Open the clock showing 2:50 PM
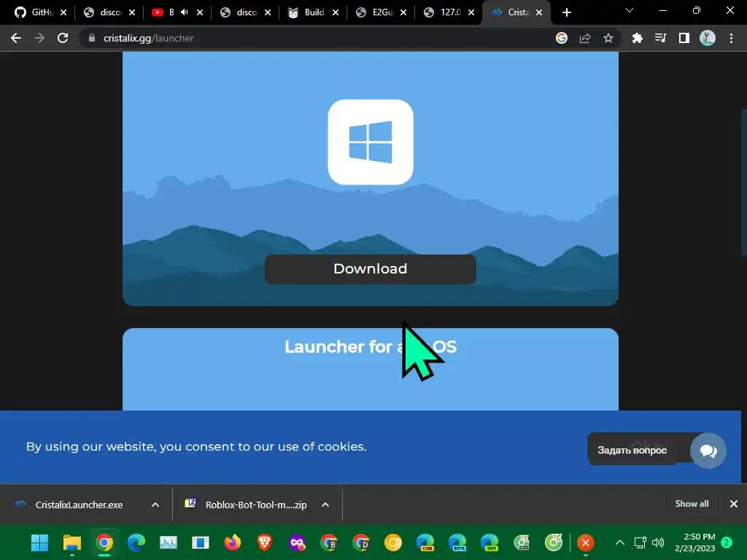747x560 pixels. tap(695, 542)
